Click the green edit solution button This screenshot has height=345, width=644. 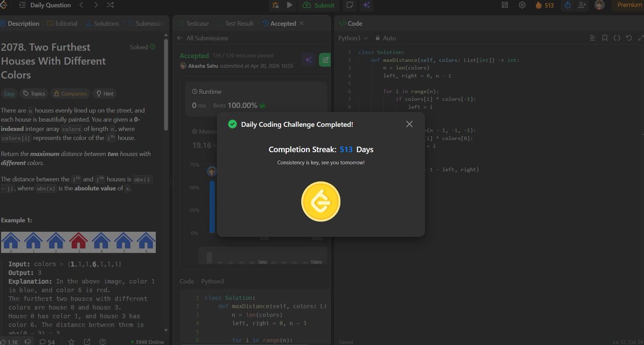[x=325, y=60]
